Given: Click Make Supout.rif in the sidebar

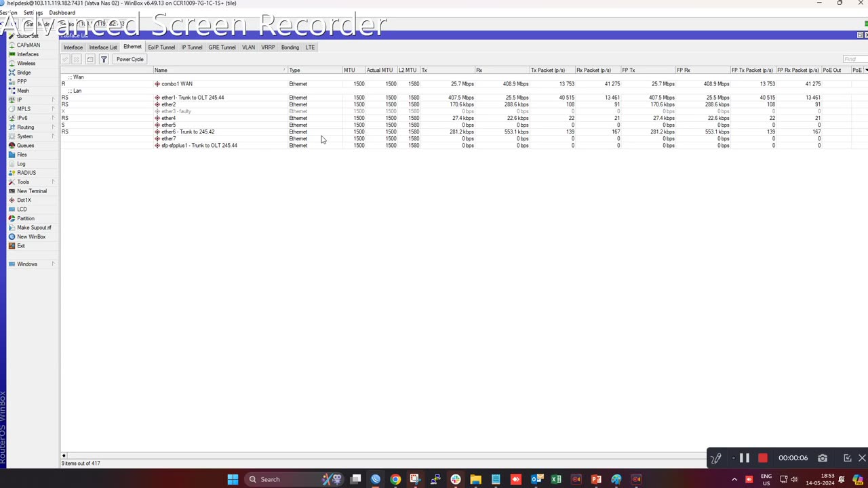Looking at the screenshot, I should (34, 228).
